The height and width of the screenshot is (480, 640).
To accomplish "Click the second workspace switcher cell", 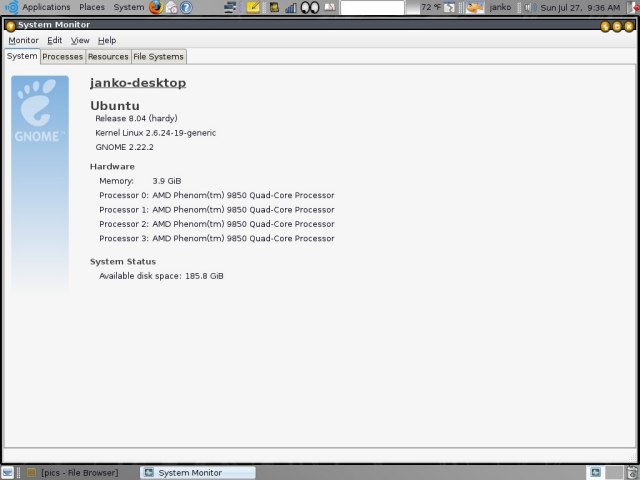I will pos(614,473).
